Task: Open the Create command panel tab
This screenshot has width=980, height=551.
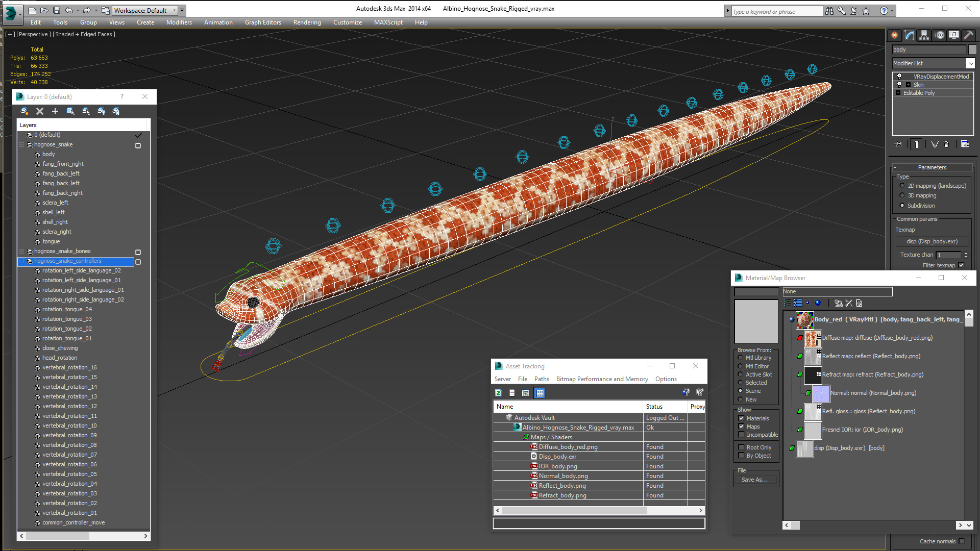Action: [894, 35]
